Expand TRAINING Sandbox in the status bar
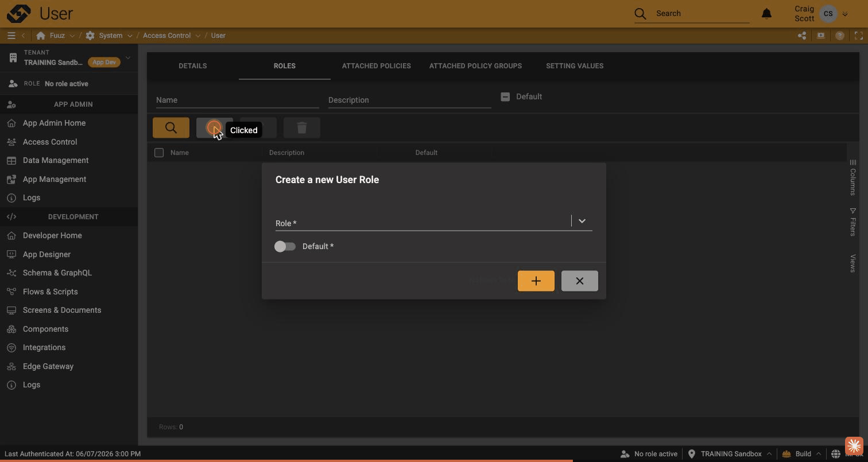Screen dimensions: 868x462 (x=769, y=454)
